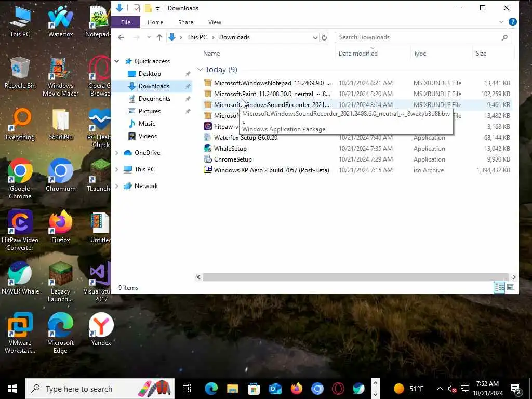Click the Task View taskbar button

pyautogui.click(x=187, y=389)
